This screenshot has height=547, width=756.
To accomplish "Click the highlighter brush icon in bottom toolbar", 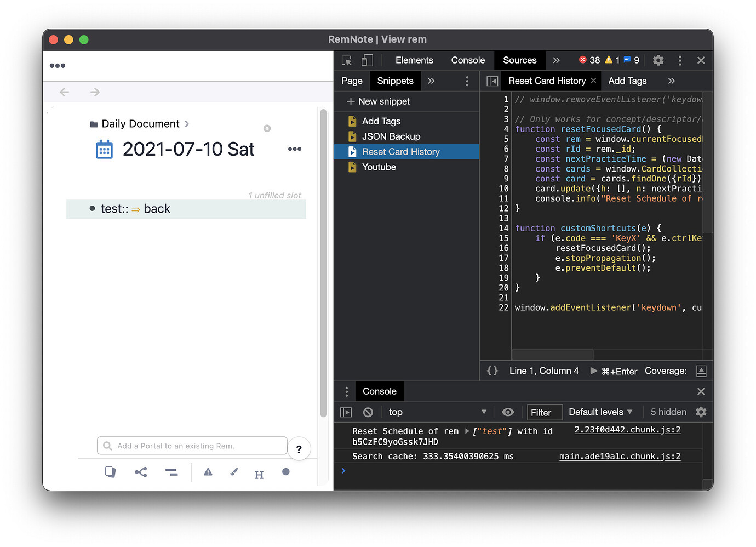I will (x=234, y=472).
